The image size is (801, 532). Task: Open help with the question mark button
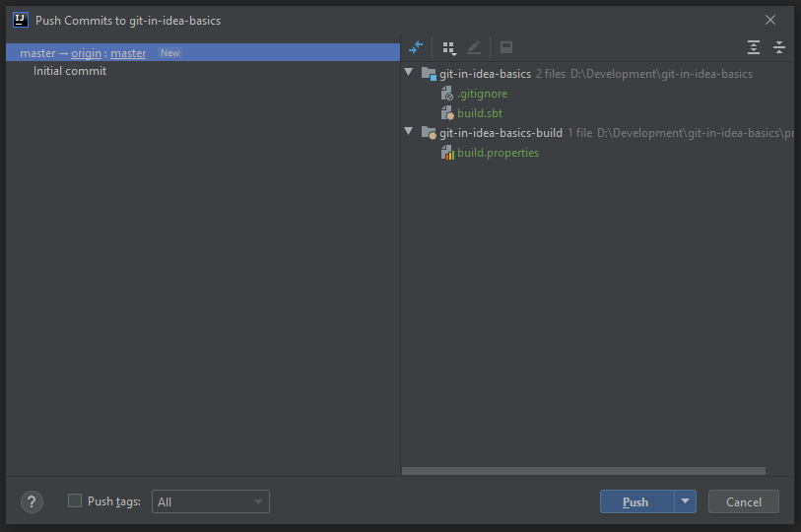[x=32, y=501]
